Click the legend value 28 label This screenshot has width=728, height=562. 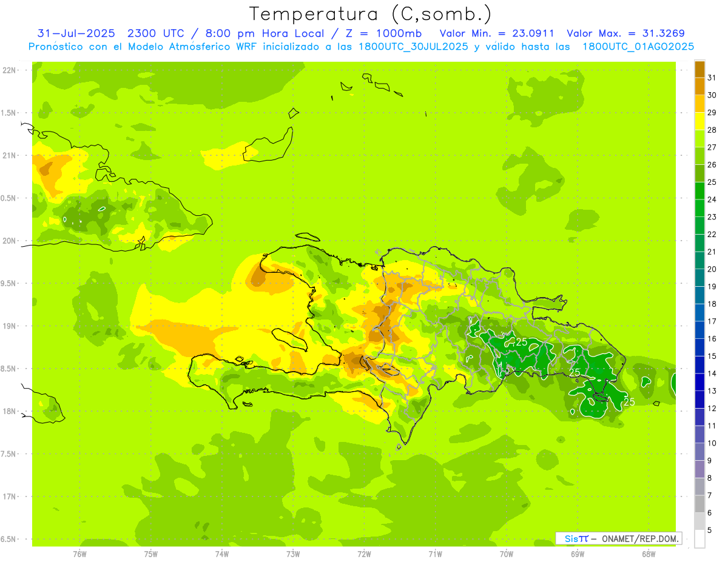[712, 130]
